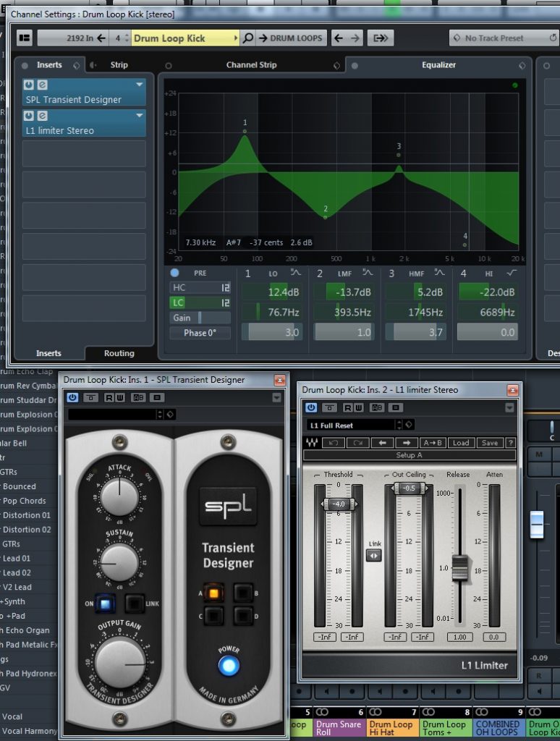This screenshot has height=741, width=560.
Task: Open the editor for L1 limiter Stereo insert
Action: pyautogui.click(x=43, y=116)
